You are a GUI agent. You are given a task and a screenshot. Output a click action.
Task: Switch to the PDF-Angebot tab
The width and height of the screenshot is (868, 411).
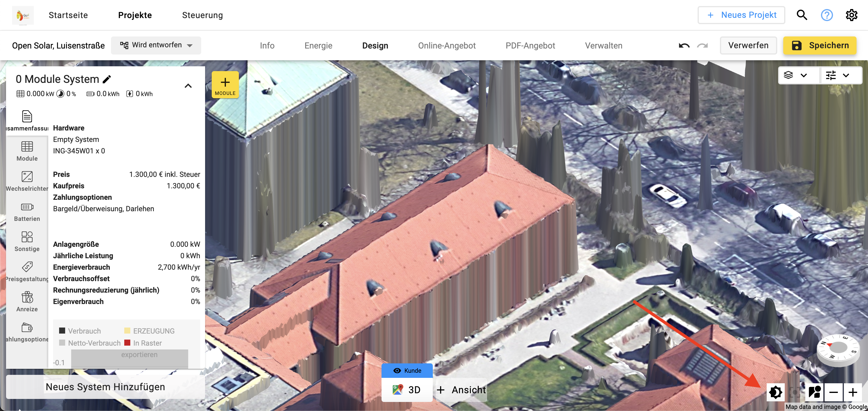[x=530, y=45]
